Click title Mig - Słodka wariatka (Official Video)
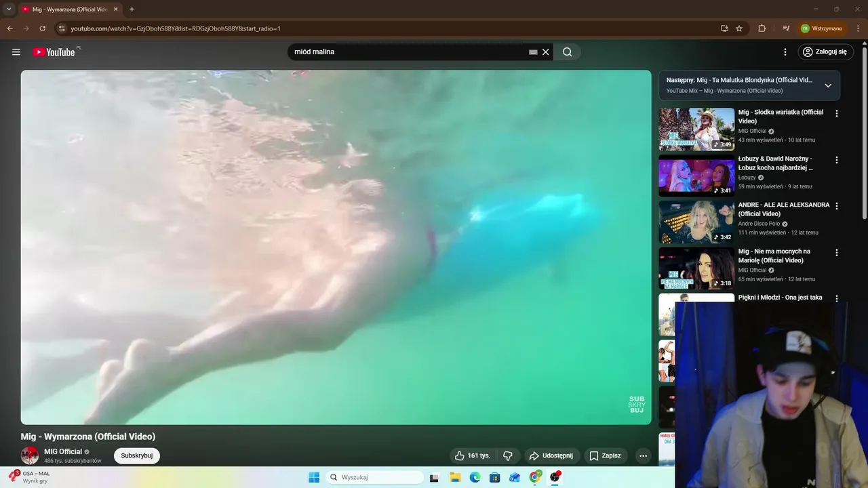This screenshot has height=488, width=868. click(x=781, y=117)
